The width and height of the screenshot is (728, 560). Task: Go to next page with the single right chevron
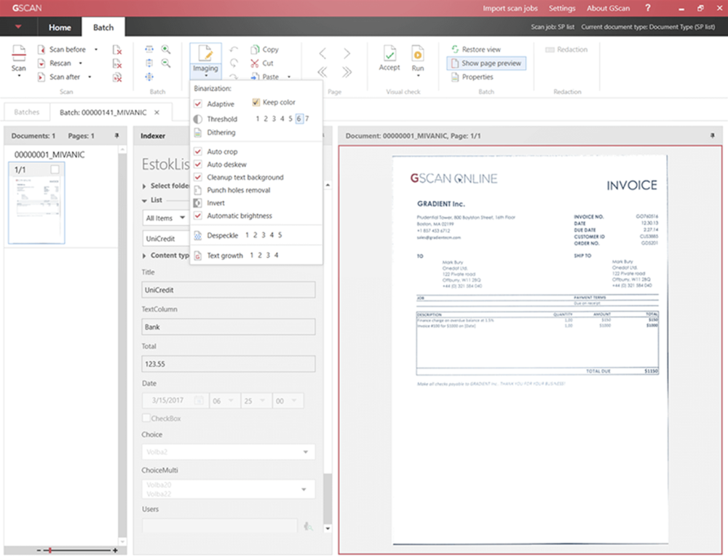point(347,53)
